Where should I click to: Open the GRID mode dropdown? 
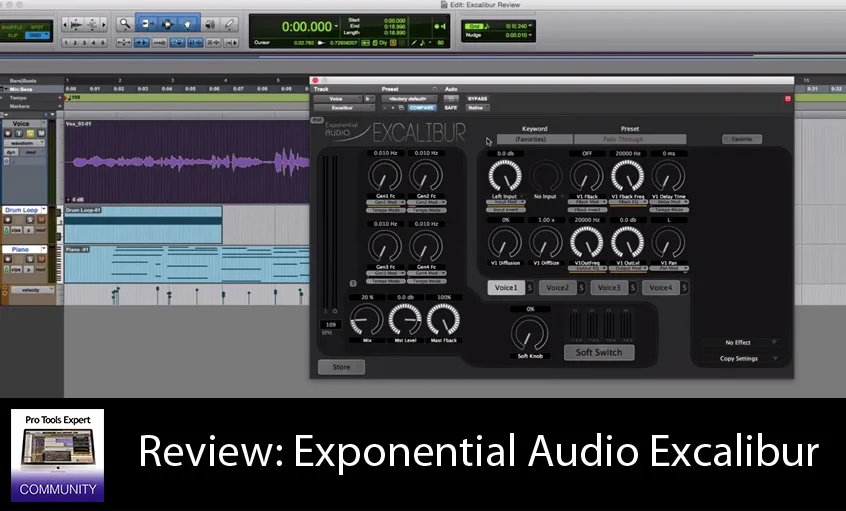click(37, 35)
